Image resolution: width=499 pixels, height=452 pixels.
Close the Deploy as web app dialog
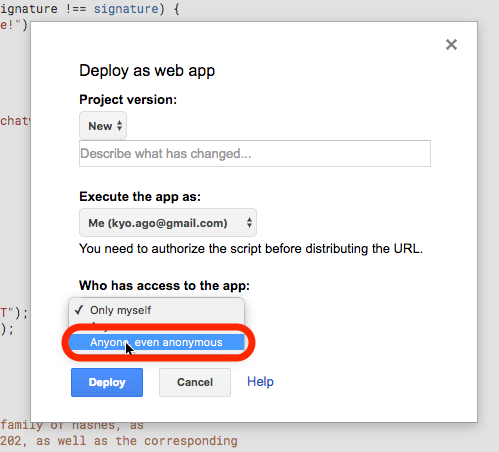[451, 44]
